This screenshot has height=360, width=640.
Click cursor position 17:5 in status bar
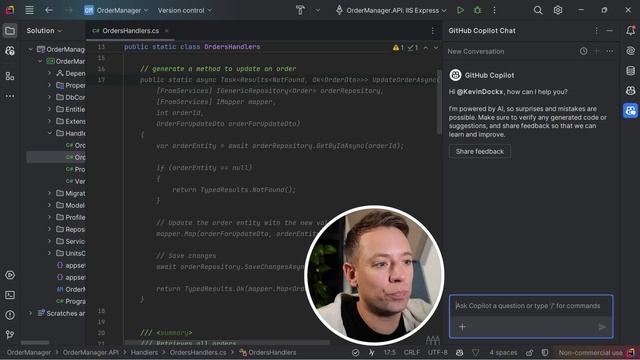[x=389, y=353]
